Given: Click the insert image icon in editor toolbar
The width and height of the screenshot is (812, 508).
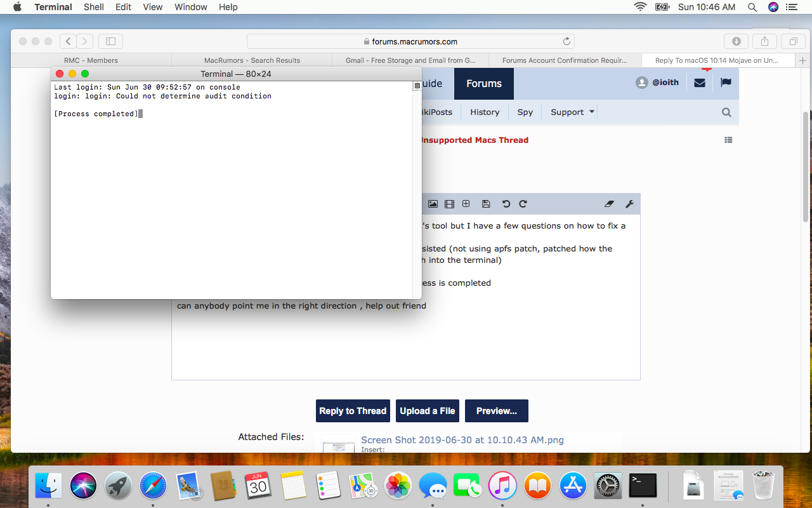Looking at the screenshot, I should 433,204.
